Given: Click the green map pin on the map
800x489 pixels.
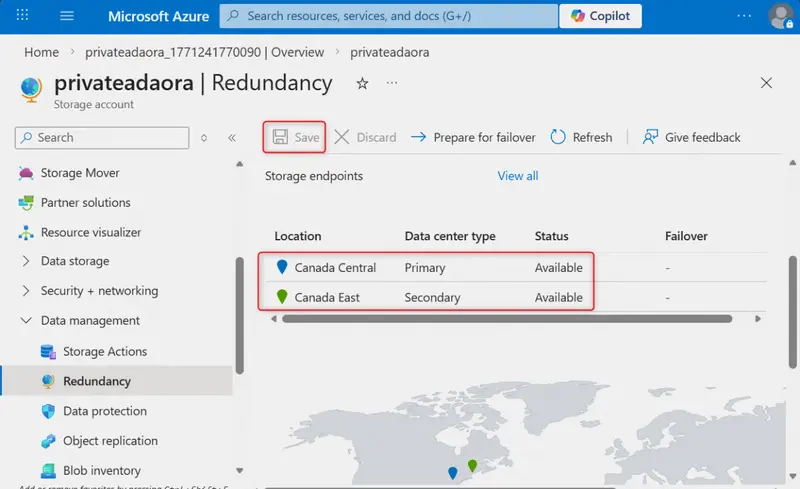Looking at the screenshot, I should (472, 466).
